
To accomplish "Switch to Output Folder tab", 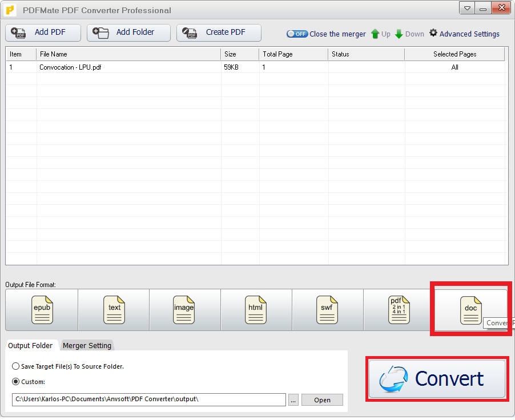I will [30, 345].
